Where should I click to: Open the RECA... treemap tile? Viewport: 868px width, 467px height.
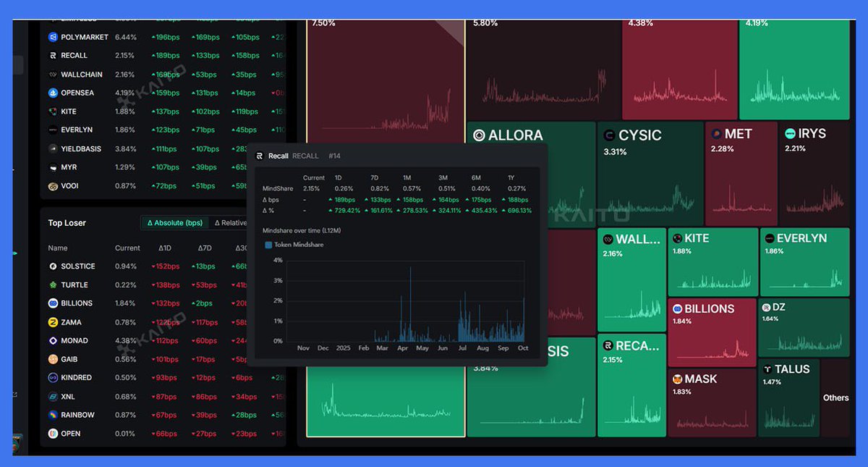631,386
